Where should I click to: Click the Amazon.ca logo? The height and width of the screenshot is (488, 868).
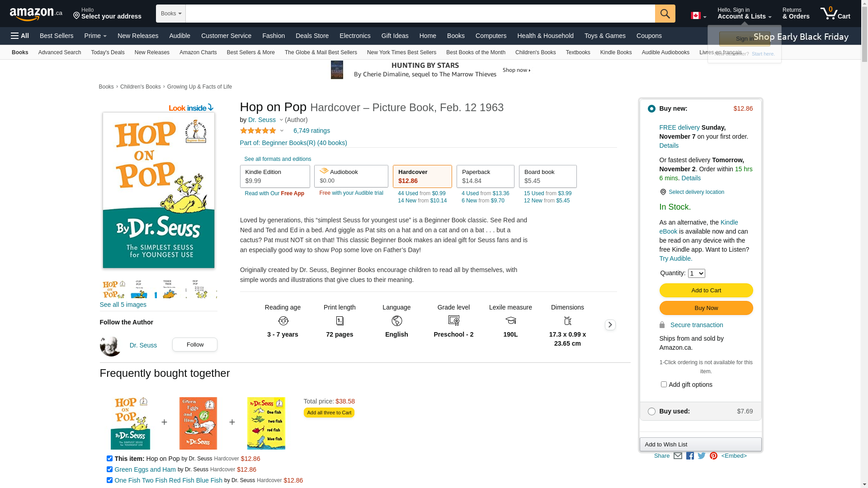(x=36, y=14)
